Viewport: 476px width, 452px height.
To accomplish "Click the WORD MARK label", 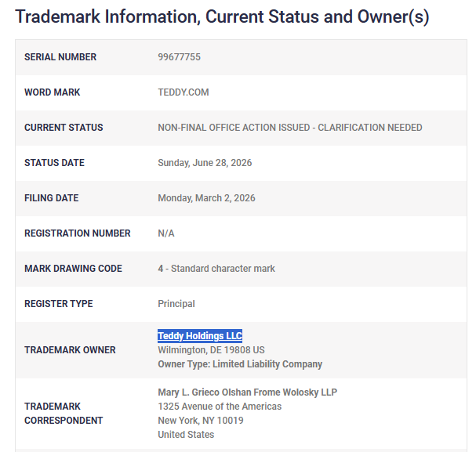I will pos(53,92).
